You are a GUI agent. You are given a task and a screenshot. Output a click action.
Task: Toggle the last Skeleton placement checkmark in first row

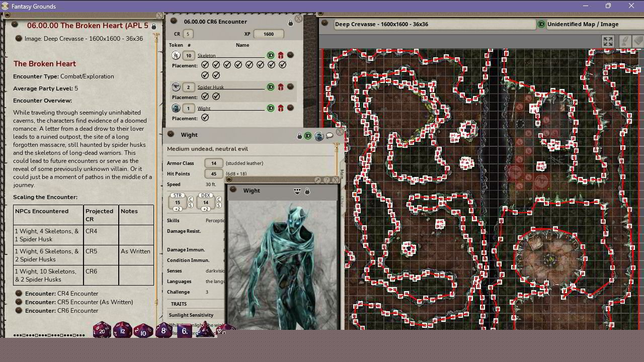point(282,65)
